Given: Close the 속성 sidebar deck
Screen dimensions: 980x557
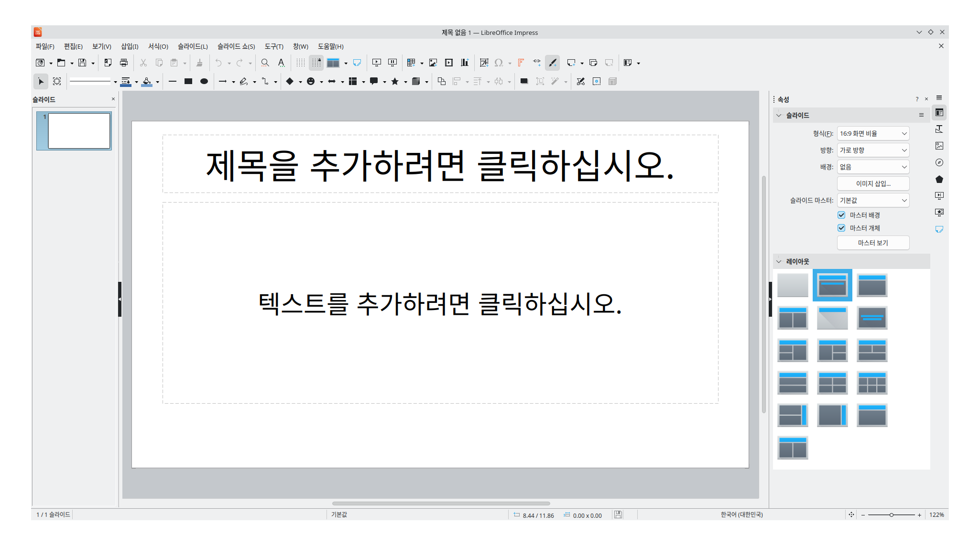Looking at the screenshot, I should click(926, 99).
